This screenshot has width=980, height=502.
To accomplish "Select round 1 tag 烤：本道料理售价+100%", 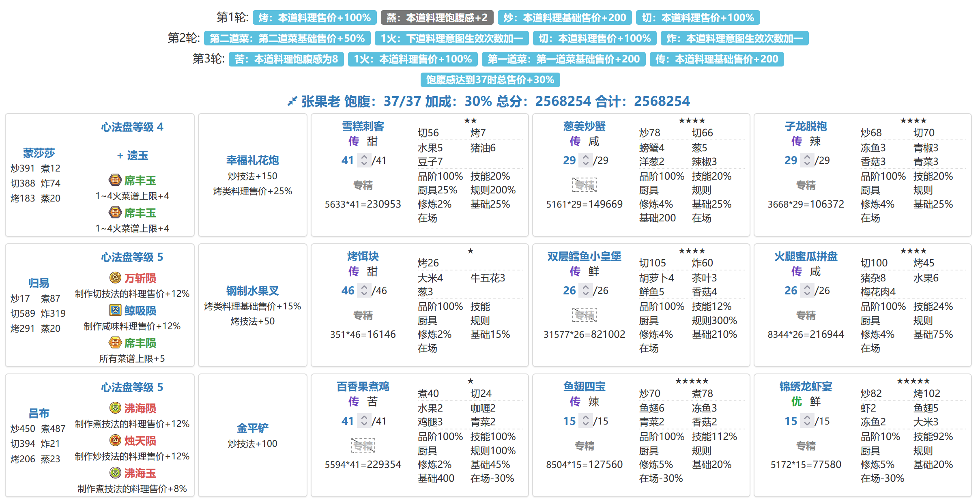I will pyautogui.click(x=315, y=18).
